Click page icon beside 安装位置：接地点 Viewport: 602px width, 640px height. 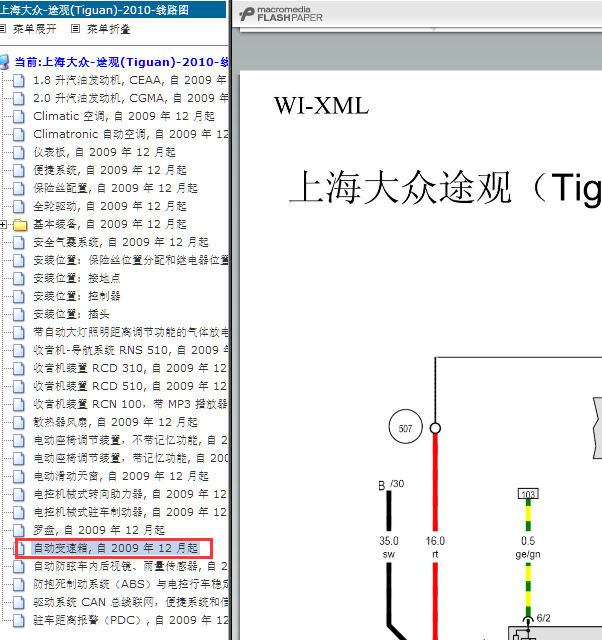(x=18, y=278)
